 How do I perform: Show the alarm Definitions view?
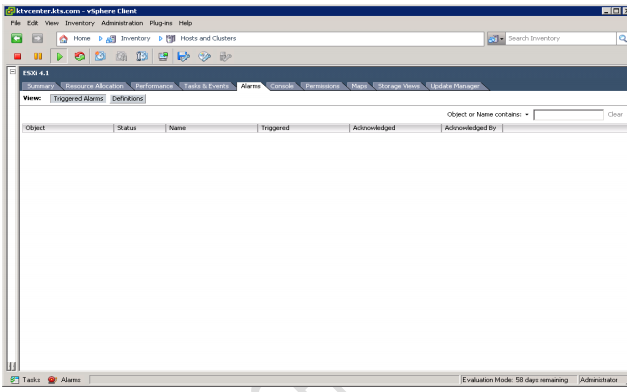pyautogui.click(x=128, y=99)
